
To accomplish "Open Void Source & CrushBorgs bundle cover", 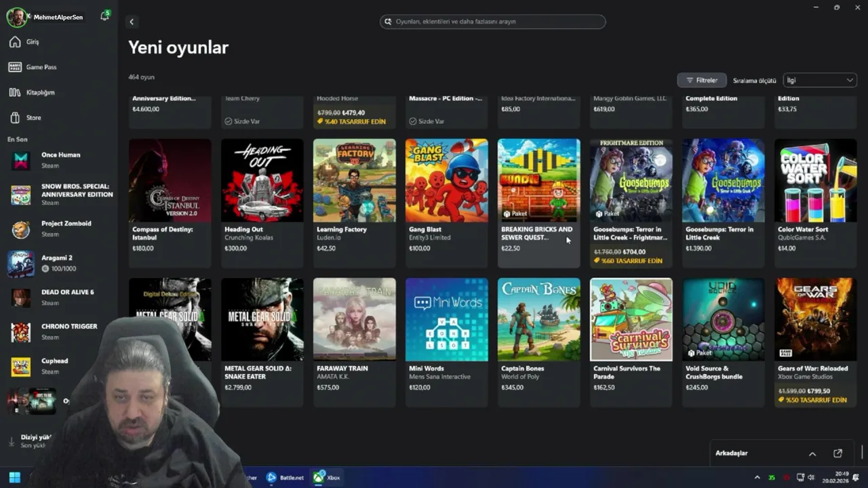I will point(723,319).
